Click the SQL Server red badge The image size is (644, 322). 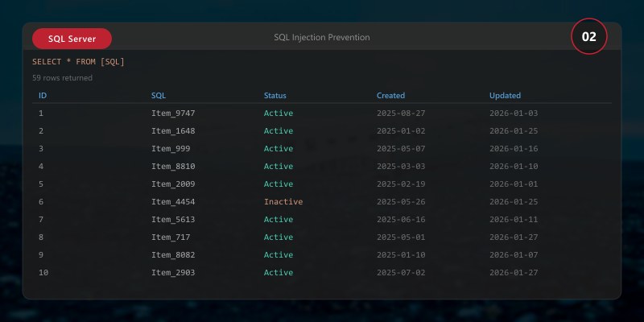point(72,39)
